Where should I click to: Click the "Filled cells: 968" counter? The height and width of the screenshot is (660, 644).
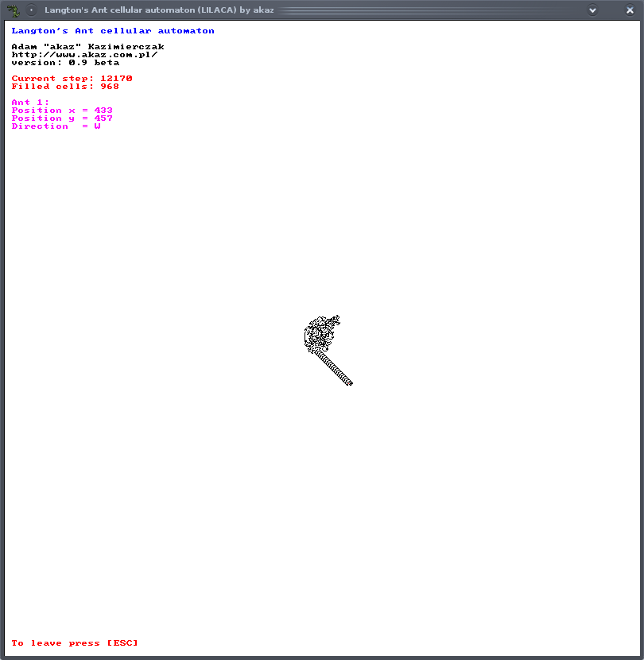(65, 87)
